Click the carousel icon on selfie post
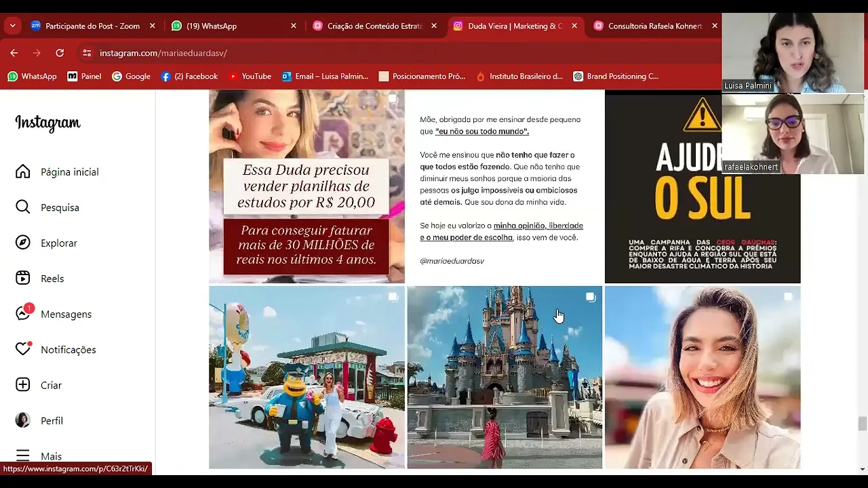Screen dimensions: 868x488 click(x=788, y=297)
